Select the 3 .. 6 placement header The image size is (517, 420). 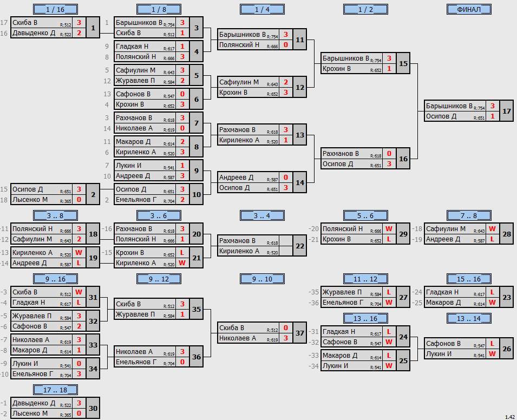[159, 215]
